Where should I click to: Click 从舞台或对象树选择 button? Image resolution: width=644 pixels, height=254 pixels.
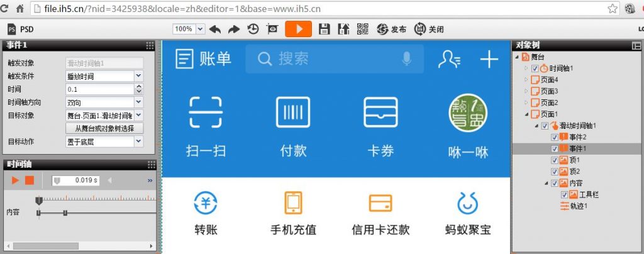click(x=104, y=128)
